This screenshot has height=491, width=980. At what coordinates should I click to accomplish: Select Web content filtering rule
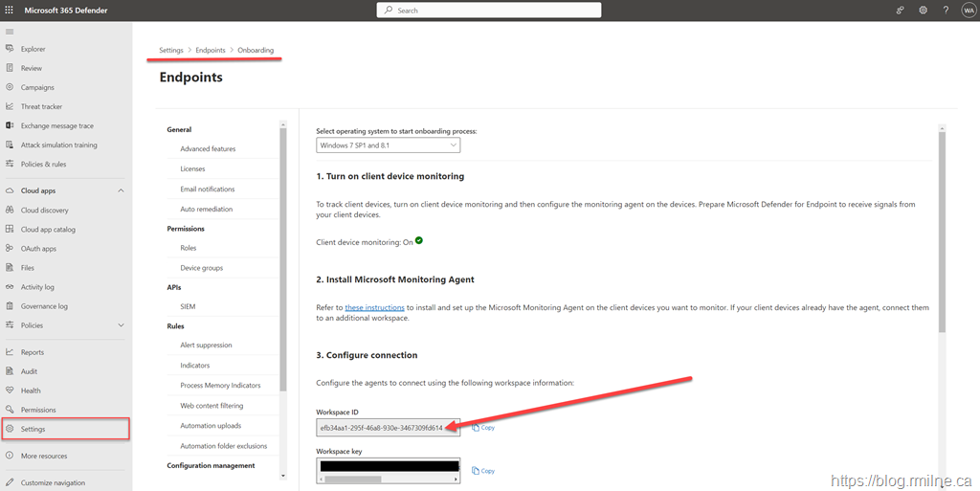pos(212,406)
